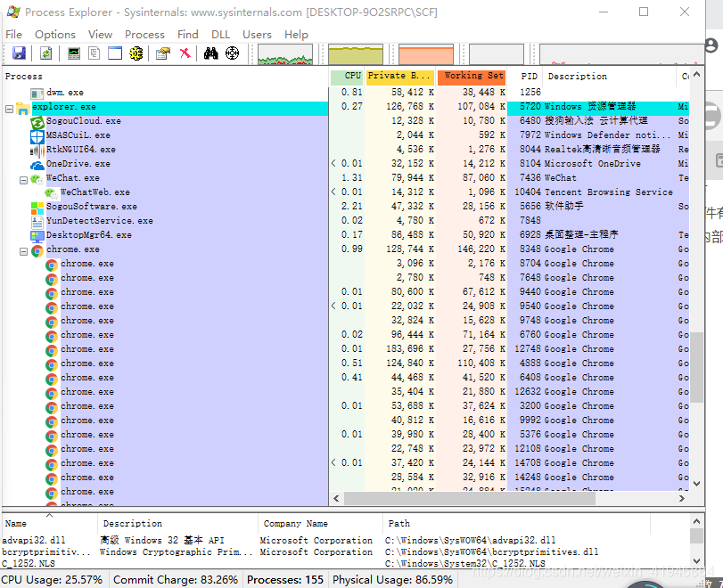Screen dimensions: 723x588
Task: Click the binoculars Find Handle icon
Action: coord(210,53)
